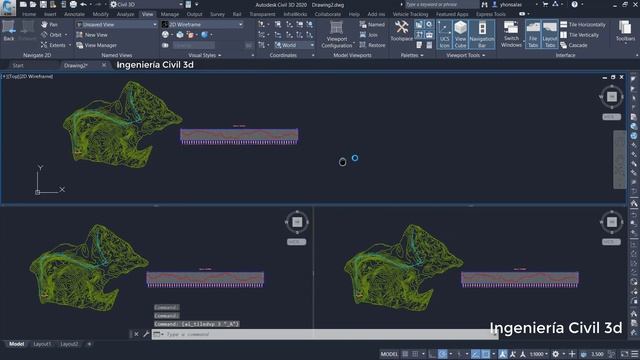Image resolution: width=640 pixels, height=360 pixels.
Task: Click the New file icon in Quick Access
Action: pyautogui.click(x=23, y=4)
